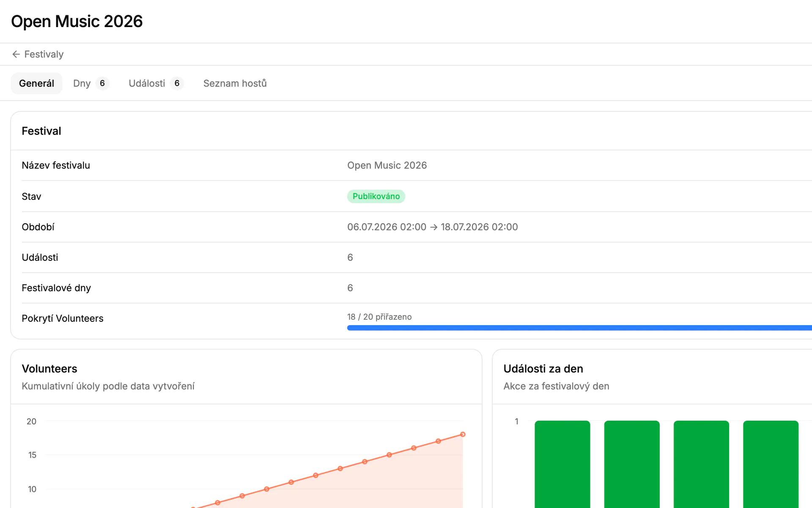Click the fourth green bar in the bar chart
The image size is (812, 508).
tap(771, 464)
